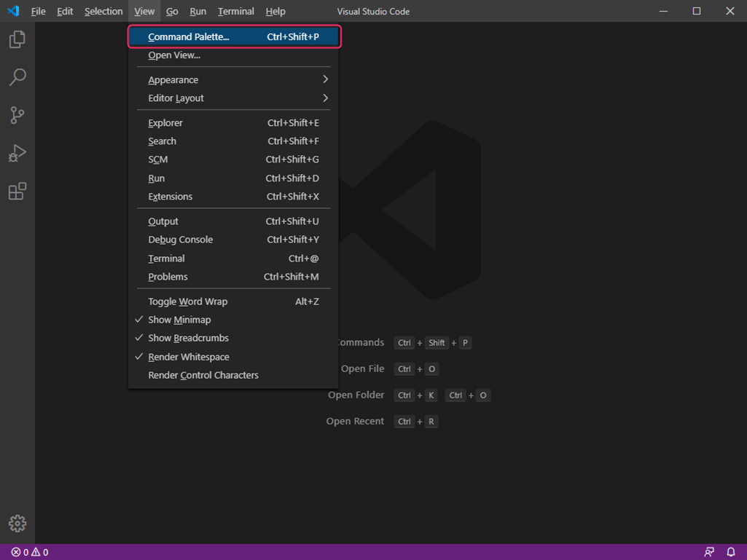Choose Run in the View menu list
The height and width of the screenshot is (560, 747).
233,178
